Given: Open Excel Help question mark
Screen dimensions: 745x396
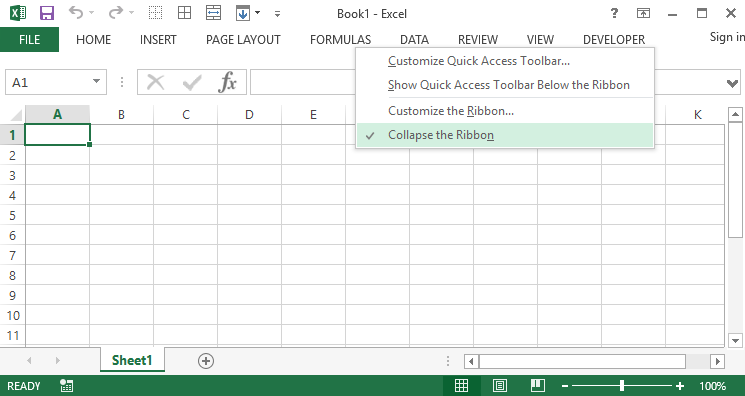Looking at the screenshot, I should pyautogui.click(x=614, y=13).
